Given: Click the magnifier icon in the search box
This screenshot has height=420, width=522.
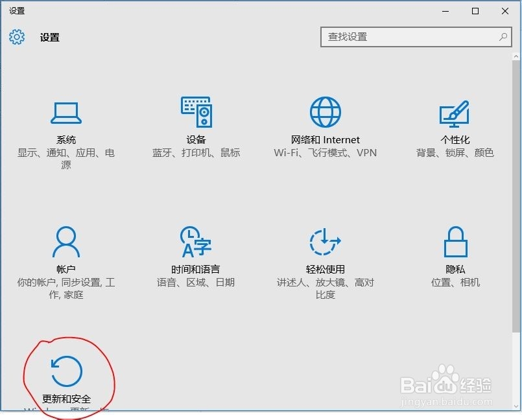Looking at the screenshot, I should (x=503, y=37).
